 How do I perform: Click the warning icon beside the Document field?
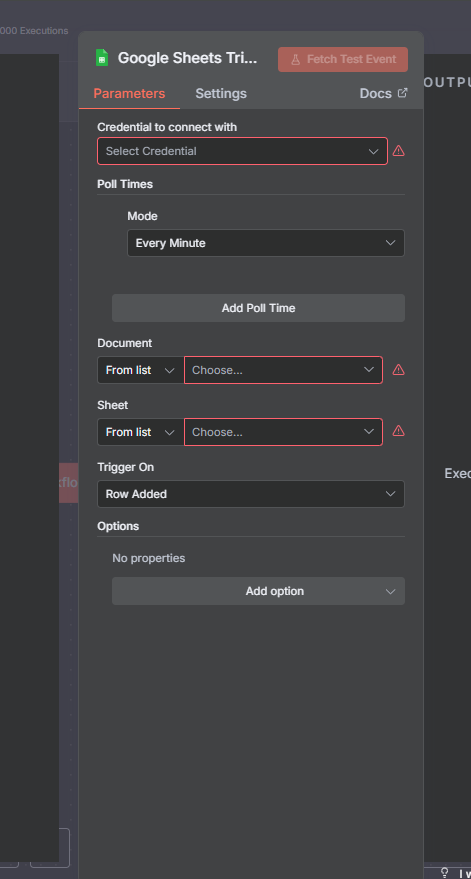[x=398, y=370]
